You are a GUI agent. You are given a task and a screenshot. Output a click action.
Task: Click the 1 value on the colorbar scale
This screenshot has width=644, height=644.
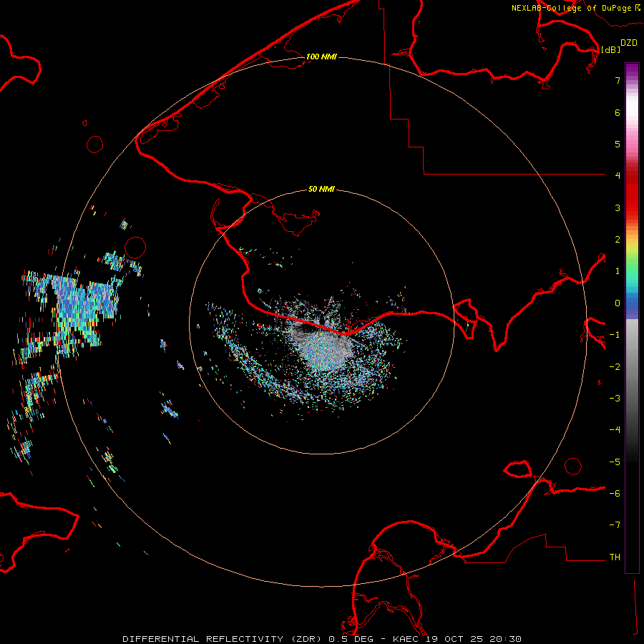(618, 271)
